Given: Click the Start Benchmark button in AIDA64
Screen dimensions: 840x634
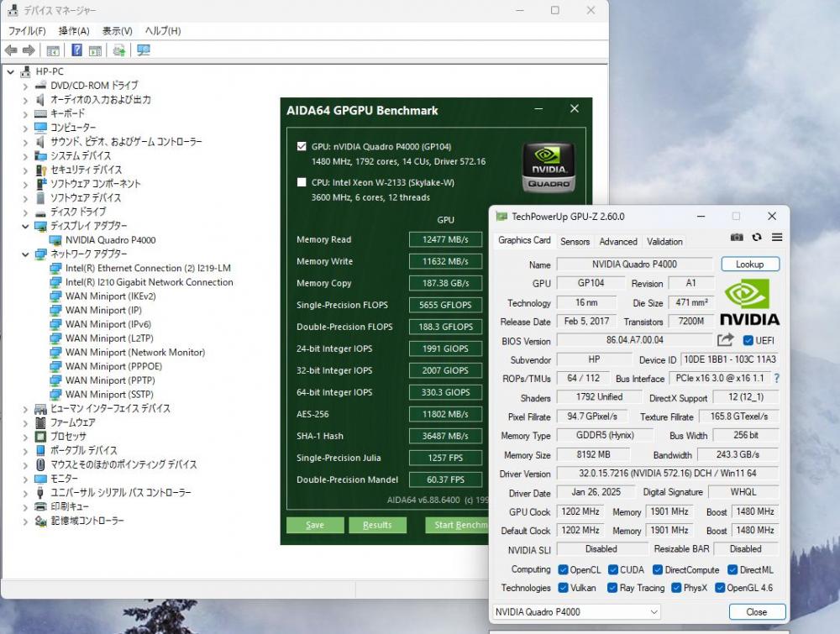Looking at the screenshot, I should point(458,525).
